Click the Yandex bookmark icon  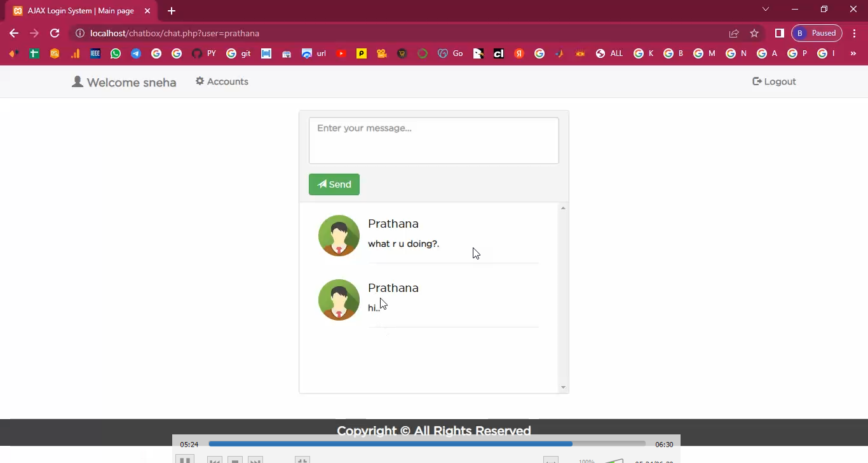[519, 54]
